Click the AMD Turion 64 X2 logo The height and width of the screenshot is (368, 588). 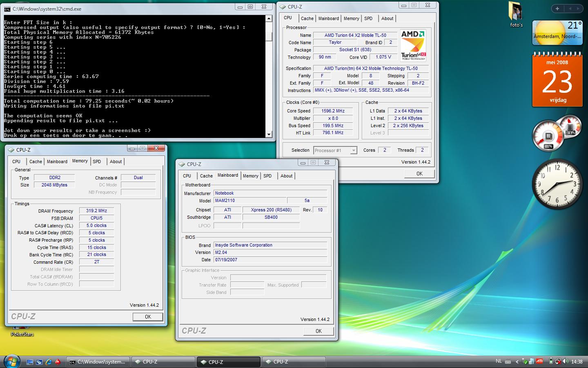pyautogui.click(x=413, y=45)
